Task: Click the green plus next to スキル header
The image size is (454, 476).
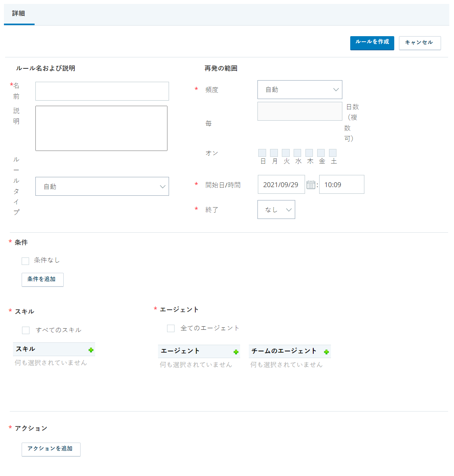Action: pos(91,350)
